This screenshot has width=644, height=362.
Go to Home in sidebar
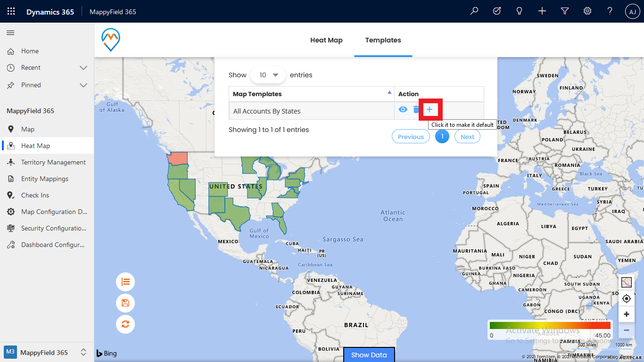[47, 51]
